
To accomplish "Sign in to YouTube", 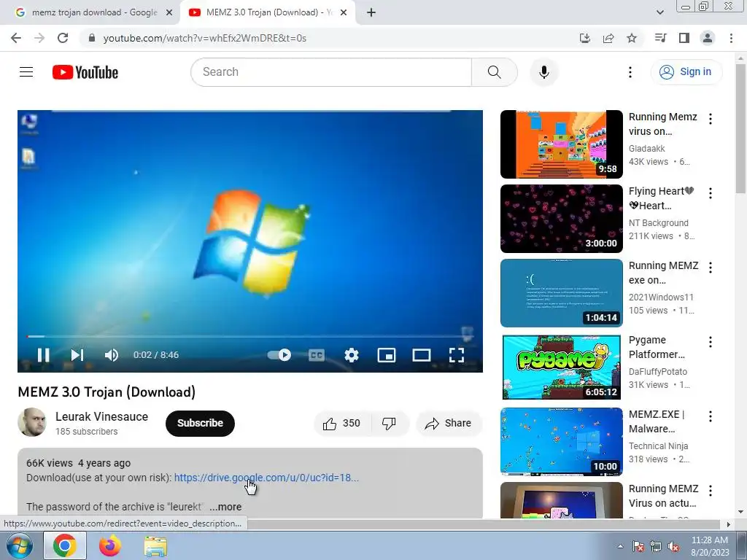I will [x=686, y=72].
